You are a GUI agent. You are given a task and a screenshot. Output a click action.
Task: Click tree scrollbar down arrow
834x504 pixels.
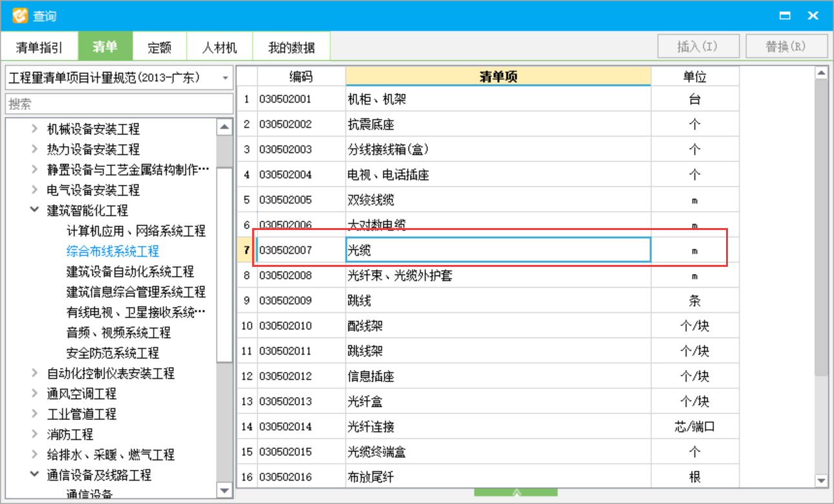pos(224,491)
